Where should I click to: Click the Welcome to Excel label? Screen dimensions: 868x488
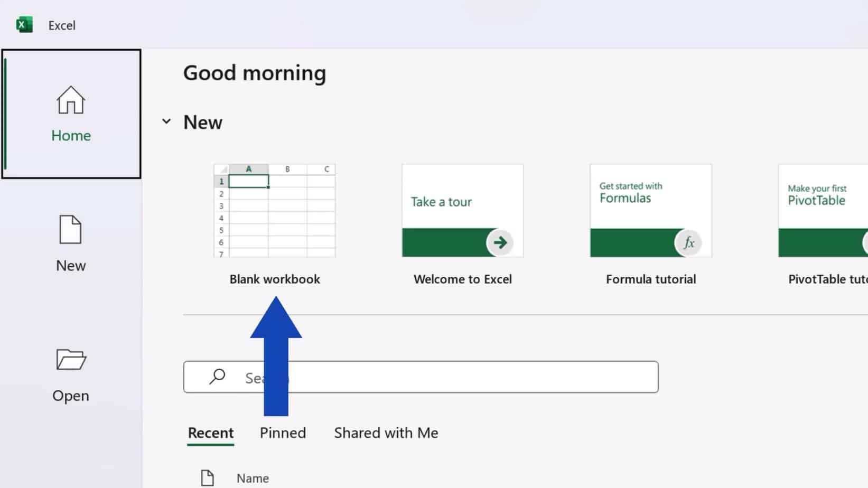[463, 279]
